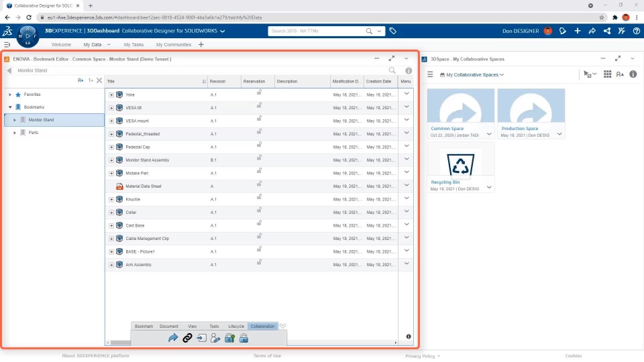Click the Reserve lock with key icon
Image resolution: width=644 pixels, height=362 pixels.
pos(229,338)
